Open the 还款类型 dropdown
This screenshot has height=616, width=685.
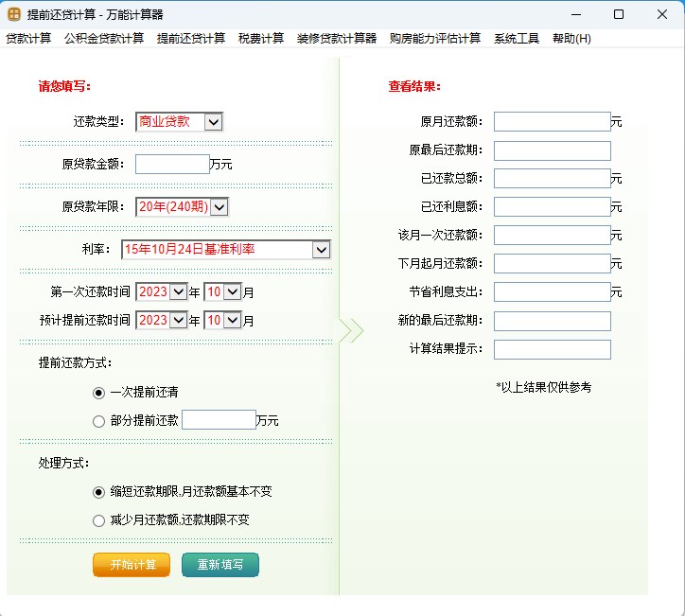(213, 122)
